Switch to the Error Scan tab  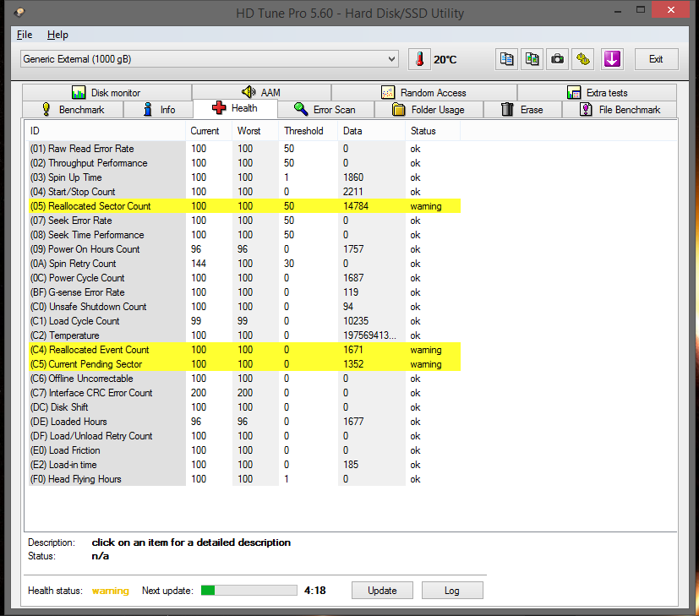[x=326, y=110]
